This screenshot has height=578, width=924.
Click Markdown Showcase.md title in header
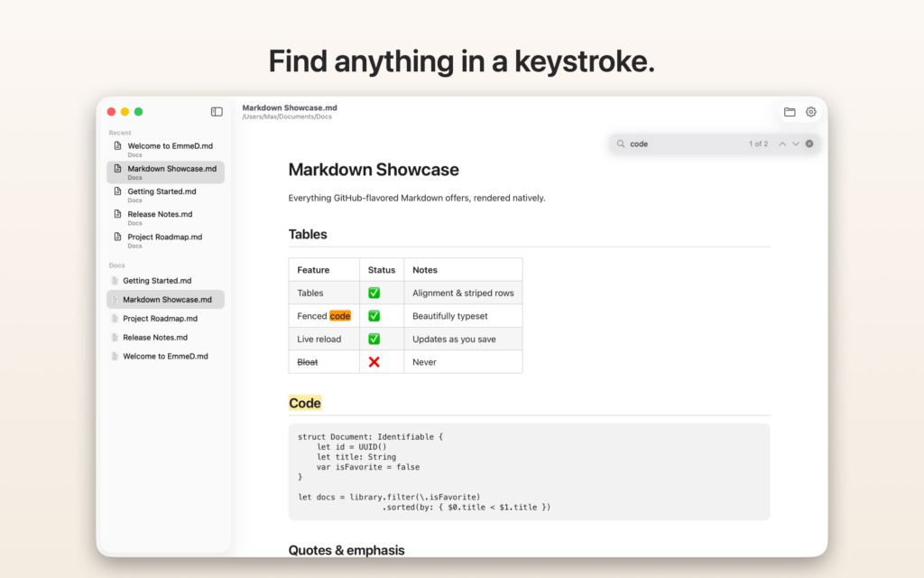click(290, 107)
